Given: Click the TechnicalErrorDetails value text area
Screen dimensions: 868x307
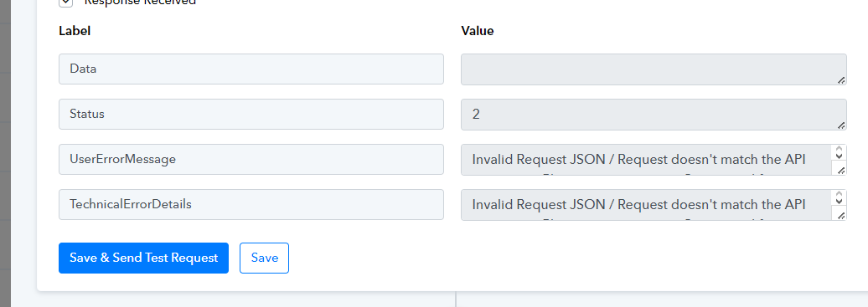Looking at the screenshot, I should pyautogui.click(x=646, y=205).
